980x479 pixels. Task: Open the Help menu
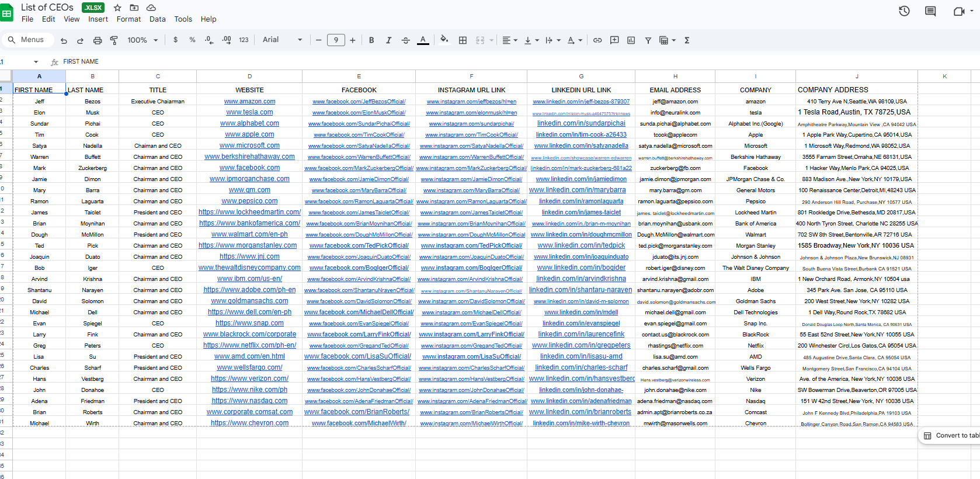pyautogui.click(x=208, y=19)
